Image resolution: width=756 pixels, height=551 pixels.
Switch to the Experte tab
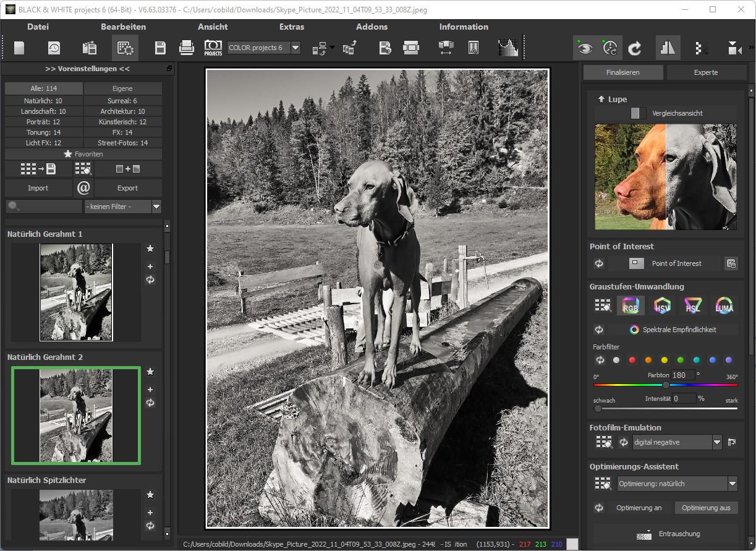(706, 72)
